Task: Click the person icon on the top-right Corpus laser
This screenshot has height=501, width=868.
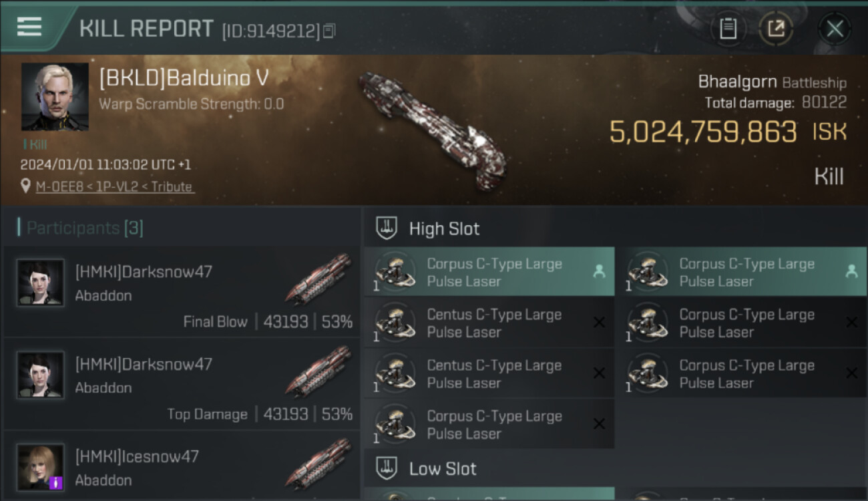Action: click(x=851, y=271)
